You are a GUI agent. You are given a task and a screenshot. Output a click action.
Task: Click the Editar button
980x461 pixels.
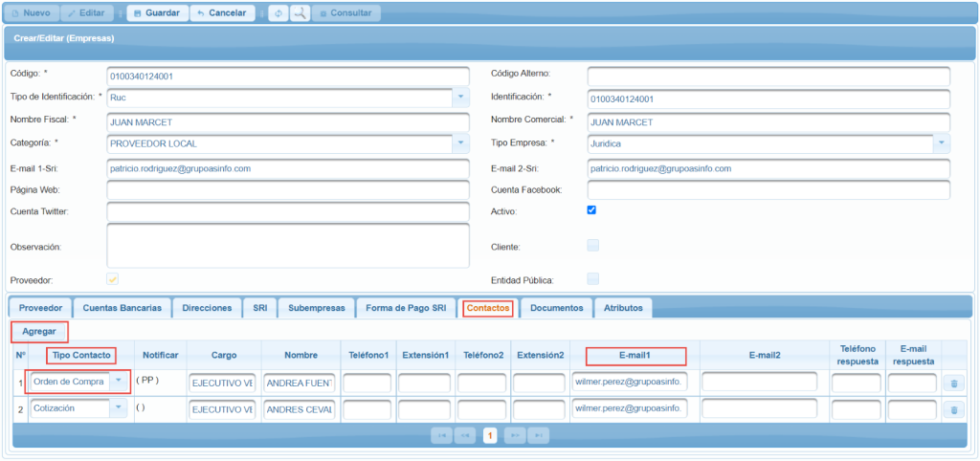pyautogui.click(x=87, y=13)
